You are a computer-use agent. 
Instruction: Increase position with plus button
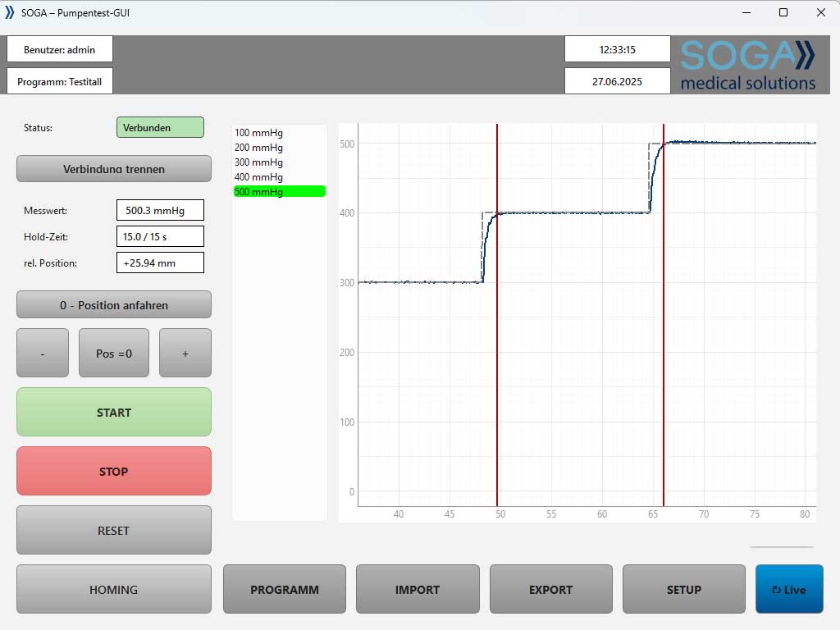(x=185, y=354)
